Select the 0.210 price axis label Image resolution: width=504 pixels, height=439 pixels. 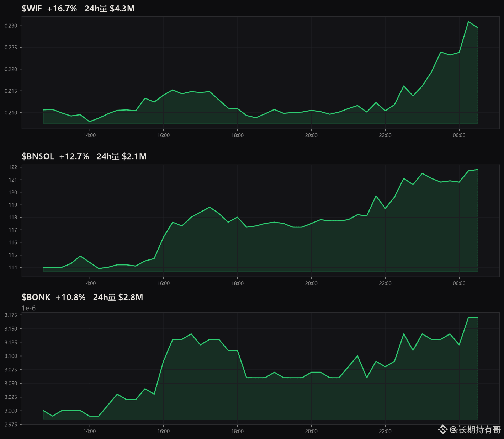11,113
